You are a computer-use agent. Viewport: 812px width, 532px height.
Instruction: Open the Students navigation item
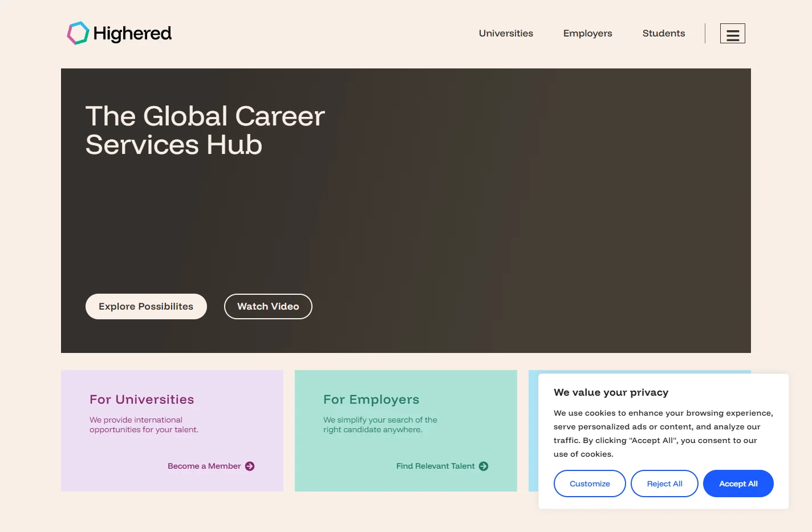pyautogui.click(x=664, y=33)
